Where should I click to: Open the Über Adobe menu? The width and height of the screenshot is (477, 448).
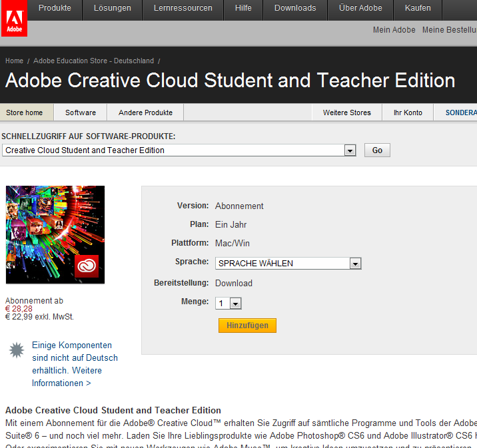[360, 8]
